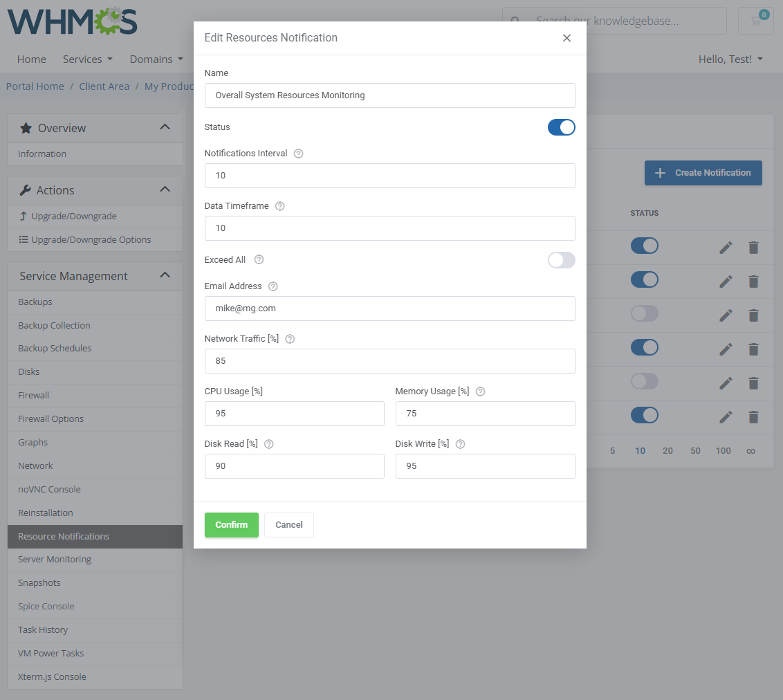Click the Name input field
The width and height of the screenshot is (783, 700).
[x=389, y=95]
